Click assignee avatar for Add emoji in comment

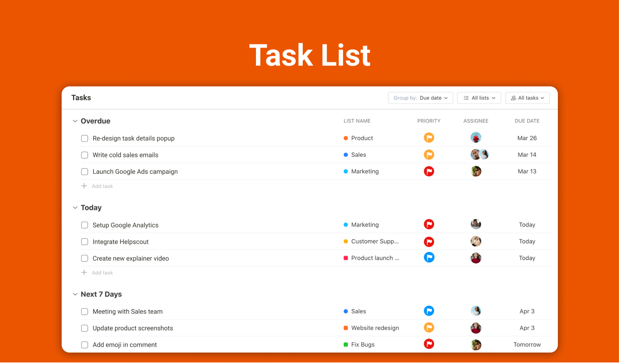[476, 345]
